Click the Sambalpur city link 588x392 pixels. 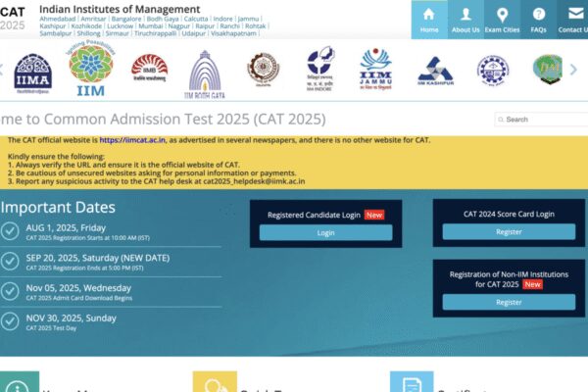point(56,33)
